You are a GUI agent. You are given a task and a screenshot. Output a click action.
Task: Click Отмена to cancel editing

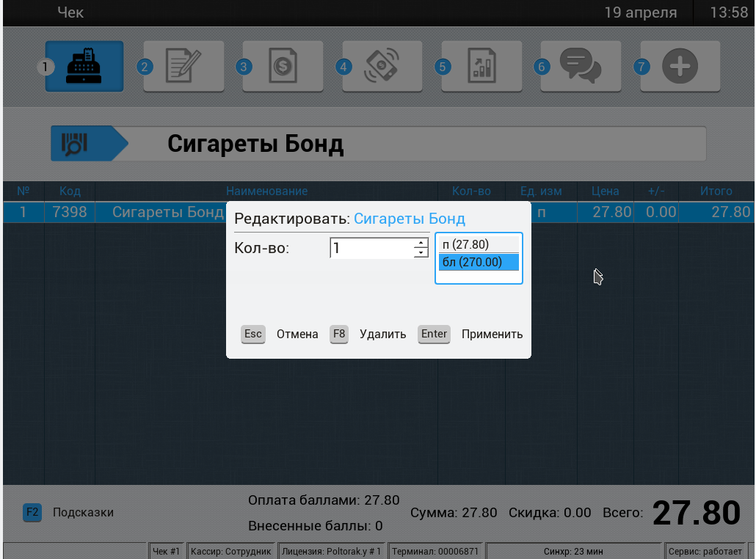[x=297, y=335]
